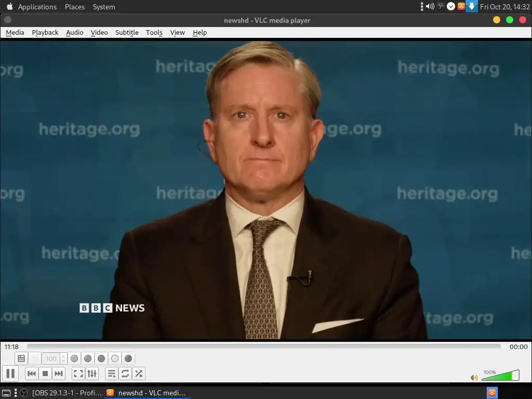This screenshot has width=532, height=399.
Task: Click the system tray volume icon
Action: 430,6
